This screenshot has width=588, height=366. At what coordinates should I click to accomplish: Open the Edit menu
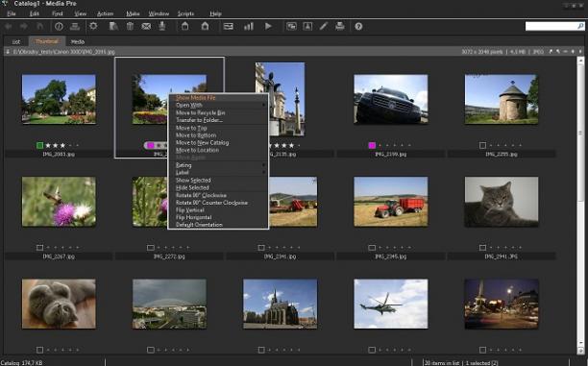point(35,13)
